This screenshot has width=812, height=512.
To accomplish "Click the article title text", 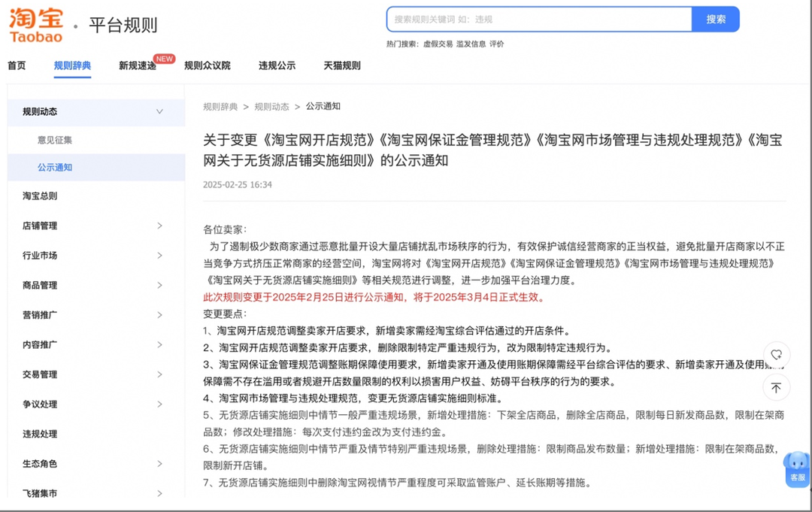I will [x=492, y=150].
